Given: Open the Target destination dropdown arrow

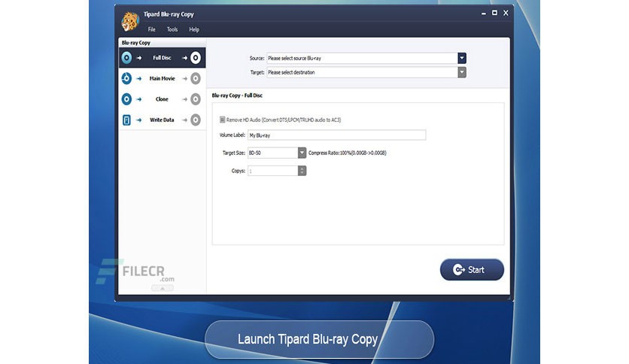Looking at the screenshot, I should tap(462, 72).
